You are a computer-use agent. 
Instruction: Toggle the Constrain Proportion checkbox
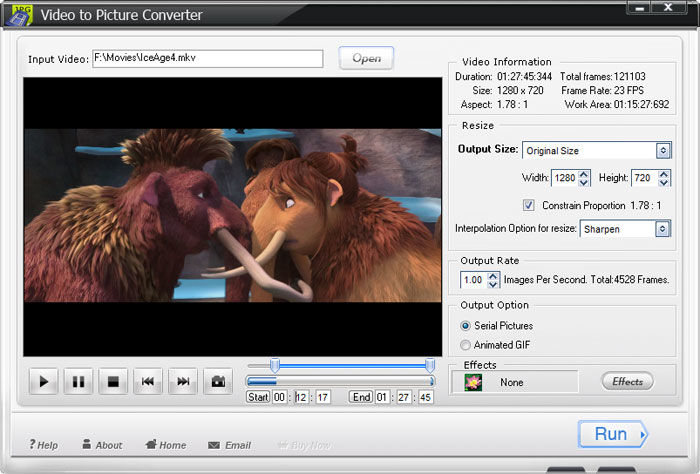click(529, 205)
